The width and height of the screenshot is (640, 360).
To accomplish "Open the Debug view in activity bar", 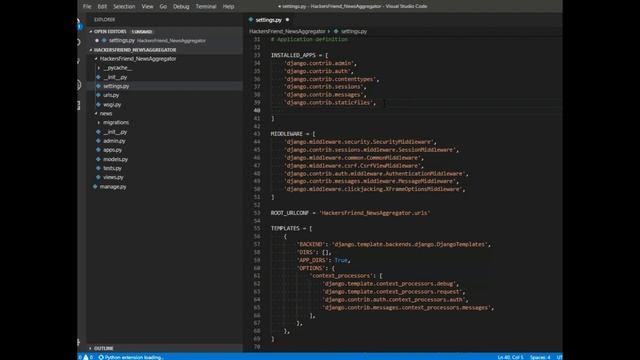I will click(79, 85).
